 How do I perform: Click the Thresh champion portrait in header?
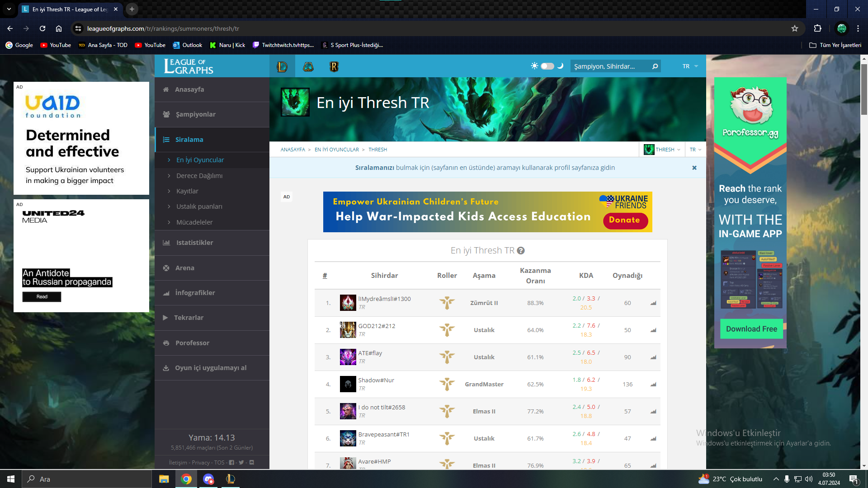[295, 102]
